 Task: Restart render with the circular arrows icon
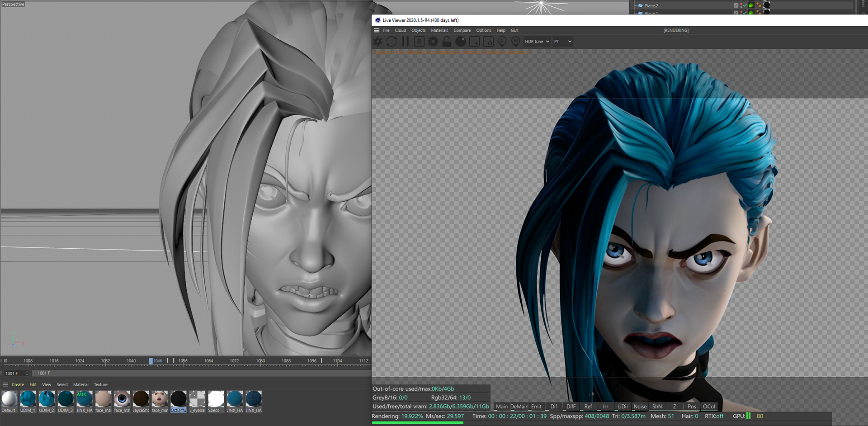(x=392, y=42)
